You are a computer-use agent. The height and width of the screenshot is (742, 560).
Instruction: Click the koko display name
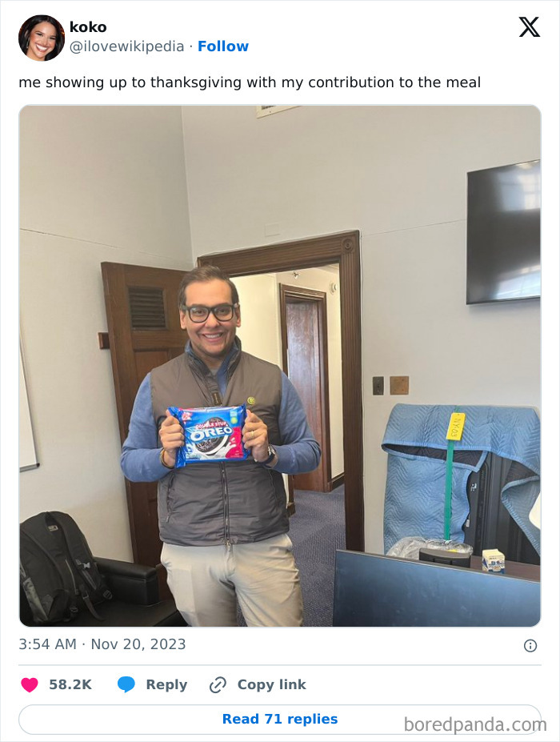(x=88, y=27)
